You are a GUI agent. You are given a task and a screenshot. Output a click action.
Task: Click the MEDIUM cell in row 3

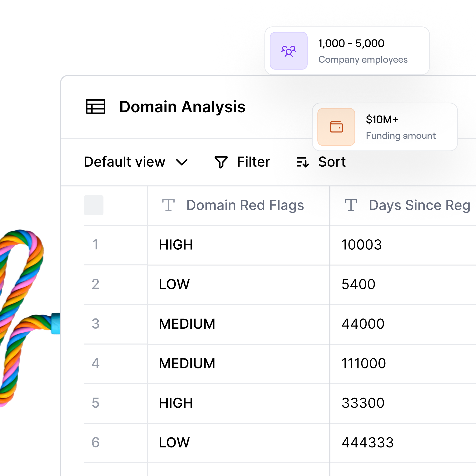tap(187, 324)
